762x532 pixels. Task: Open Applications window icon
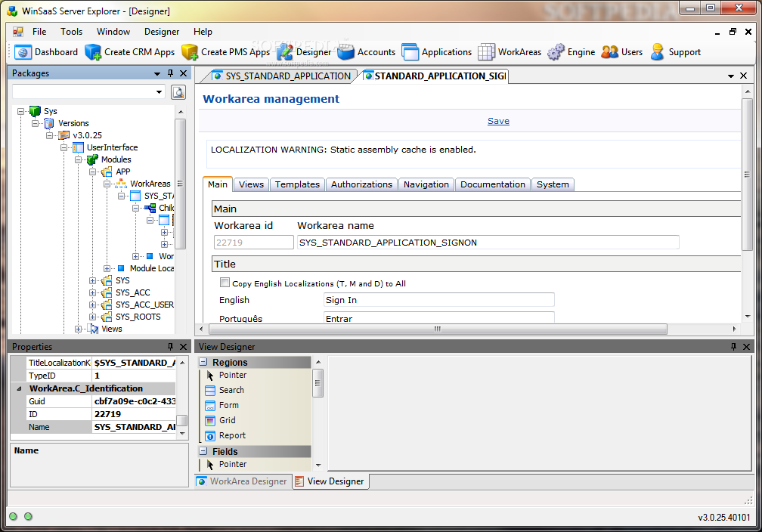(410, 52)
